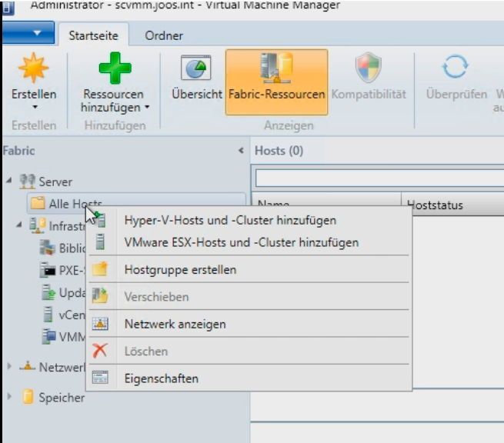This screenshot has height=443, width=504.
Task: Click the Update server icon in tree
Action: tap(48, 292)
